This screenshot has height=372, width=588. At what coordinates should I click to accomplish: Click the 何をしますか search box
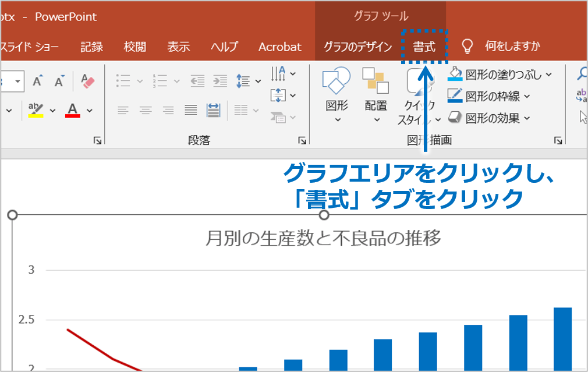513,46
